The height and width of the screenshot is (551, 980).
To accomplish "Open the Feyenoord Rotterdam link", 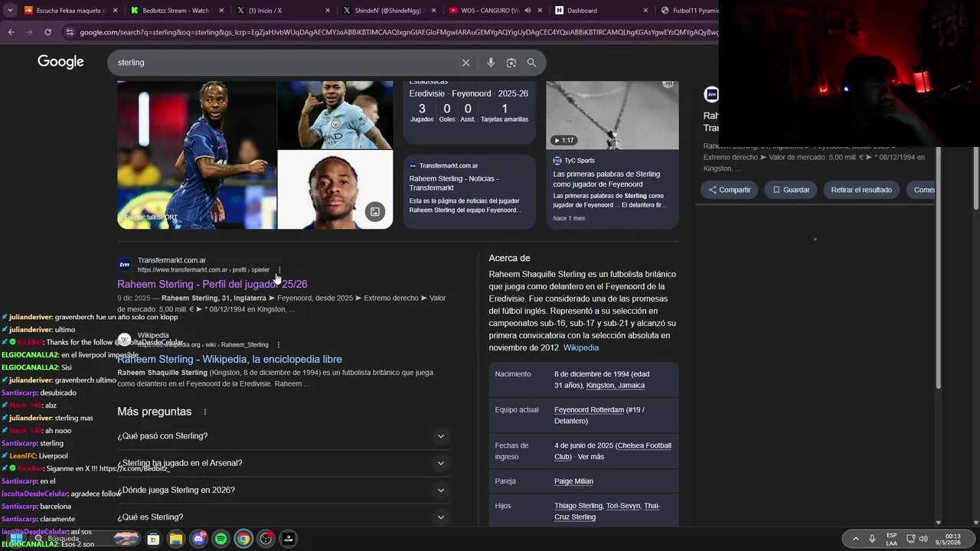I will (589, 409).
